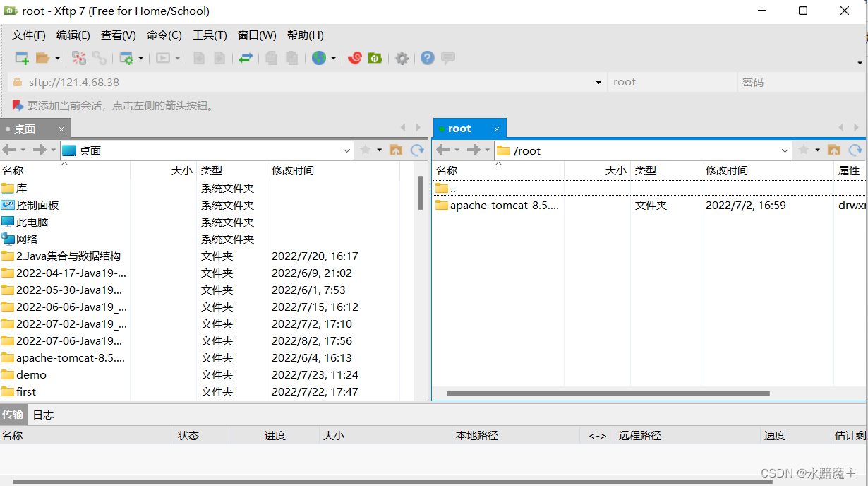Screen dimensions: 868x486
Task: Refresh the remote /root pane
Action: 855,150
